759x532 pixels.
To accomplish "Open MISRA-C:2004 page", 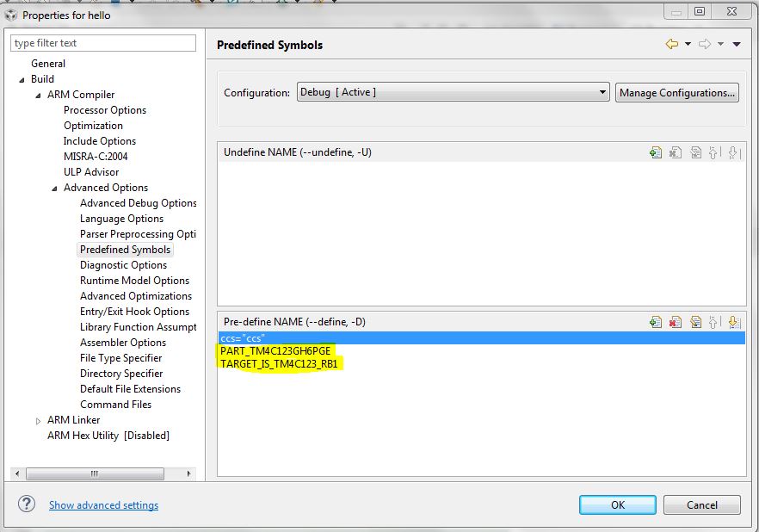I will [96, 157].
